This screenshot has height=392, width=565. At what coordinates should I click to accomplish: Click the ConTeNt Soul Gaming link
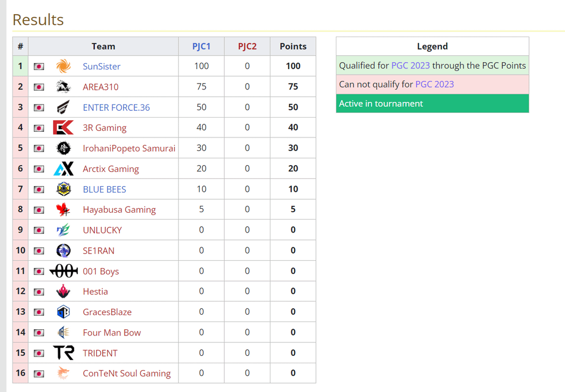(x=127, y=374)
